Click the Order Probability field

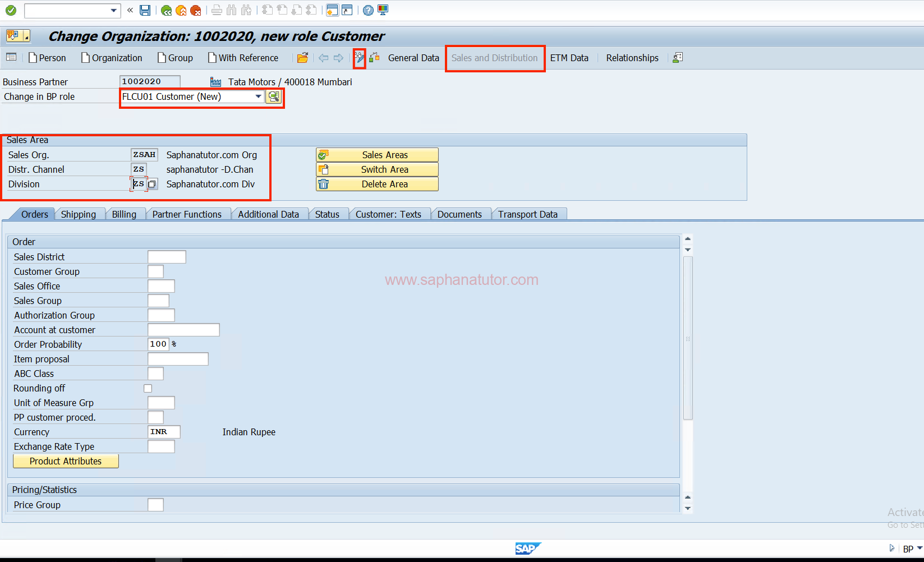(x=158, y=344)
